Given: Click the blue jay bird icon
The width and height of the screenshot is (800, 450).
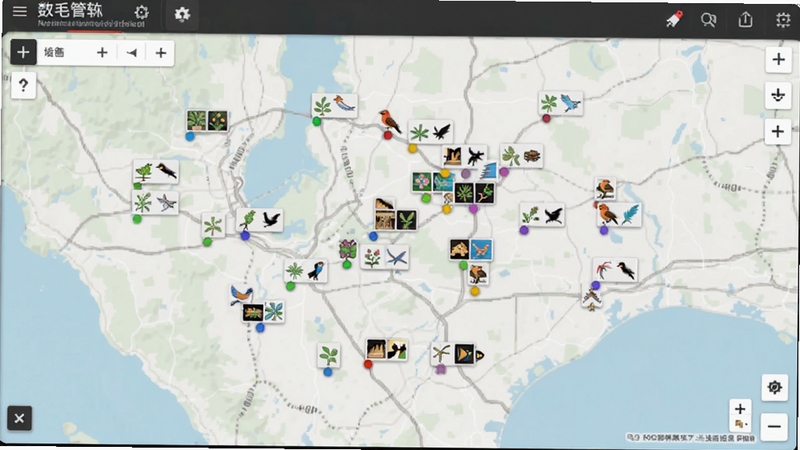Looking at the screenshot, I should coord(241,294).
